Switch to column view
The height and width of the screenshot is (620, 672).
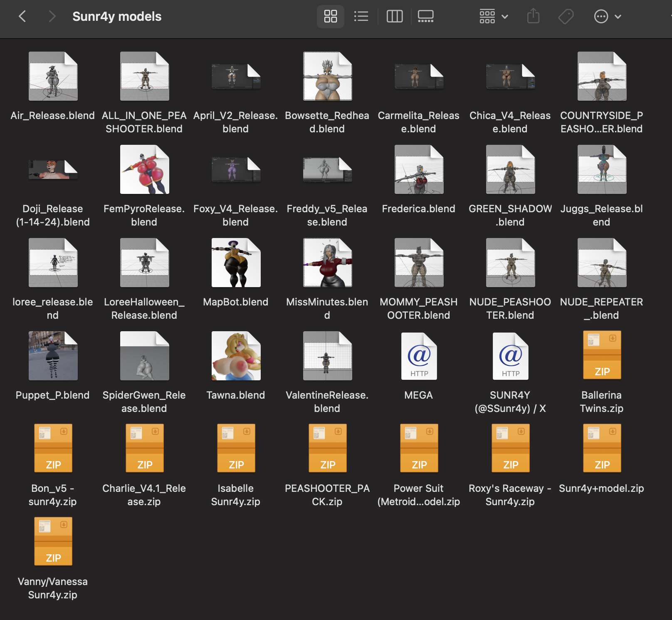pos(395,17)
